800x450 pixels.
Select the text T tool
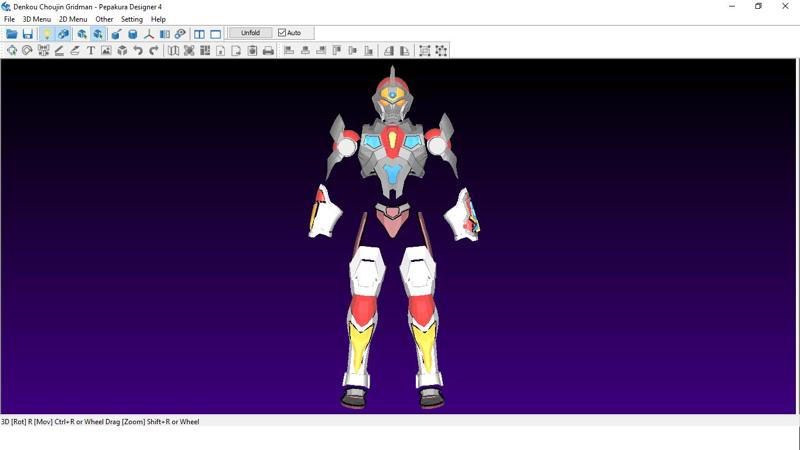pos(91,50)
